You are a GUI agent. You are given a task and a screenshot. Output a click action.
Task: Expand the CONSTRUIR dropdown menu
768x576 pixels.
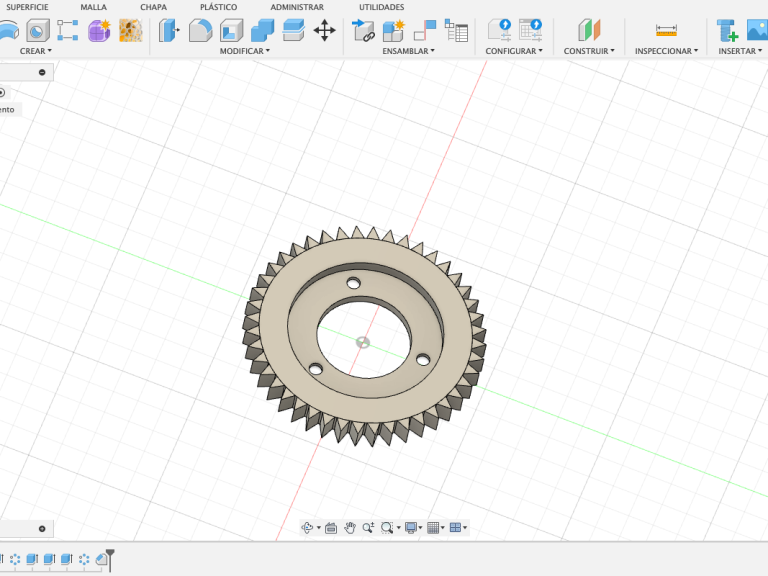(588, 51)
